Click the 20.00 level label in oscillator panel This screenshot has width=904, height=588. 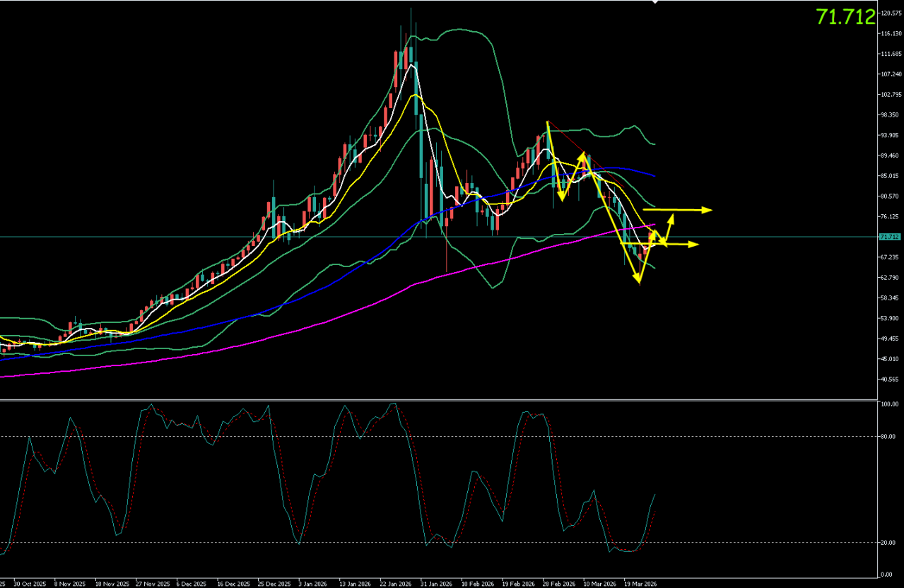point(888,543)
